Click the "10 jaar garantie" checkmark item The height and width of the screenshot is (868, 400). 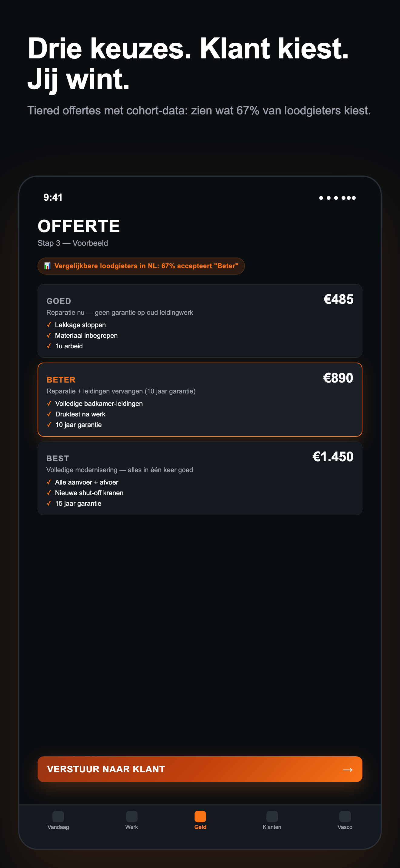(x=74, y=425)
